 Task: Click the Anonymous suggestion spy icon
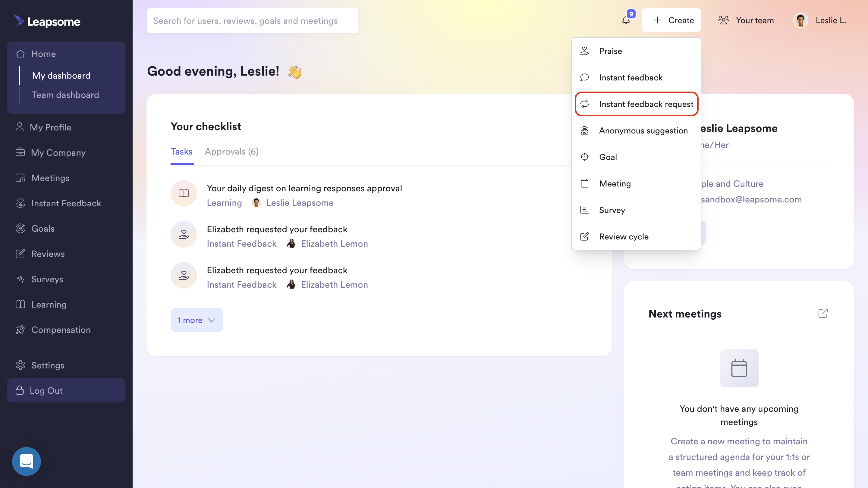click(585, 130)
